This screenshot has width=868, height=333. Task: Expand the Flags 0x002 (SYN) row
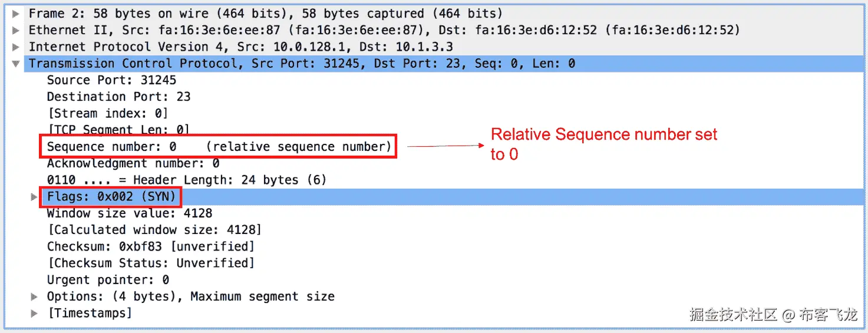pyautogui.click(x=34, y=197)
